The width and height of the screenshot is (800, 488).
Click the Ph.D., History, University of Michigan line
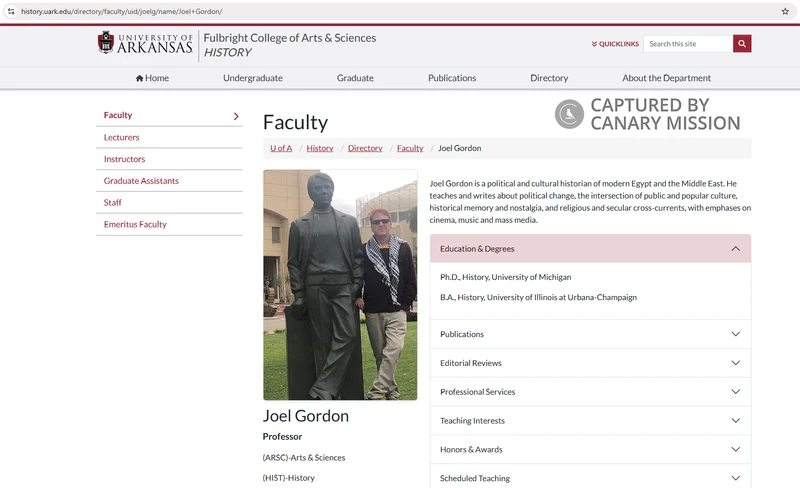pos(506,277)
